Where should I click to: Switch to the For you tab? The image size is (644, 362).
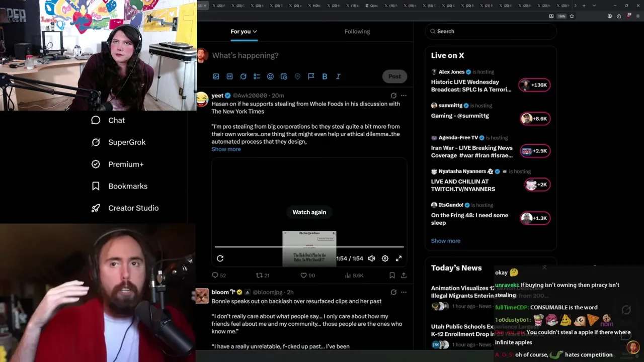244,31
